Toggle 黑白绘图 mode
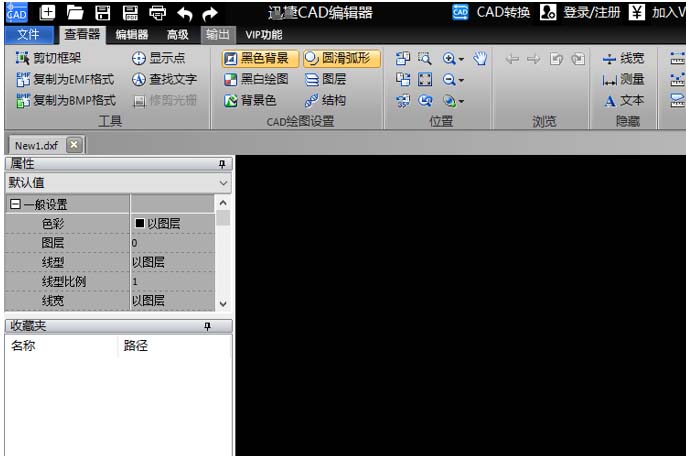This screenshot has width=686, height=456. tap(256, 79)
